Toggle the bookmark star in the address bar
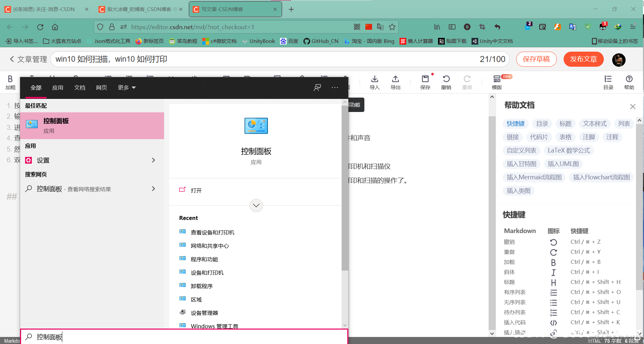 tap(392, 27)
